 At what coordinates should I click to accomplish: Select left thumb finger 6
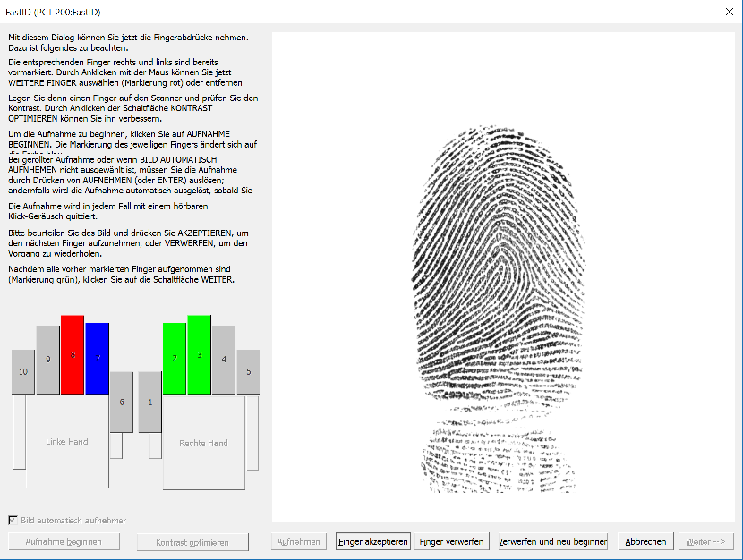coord(122,402)
